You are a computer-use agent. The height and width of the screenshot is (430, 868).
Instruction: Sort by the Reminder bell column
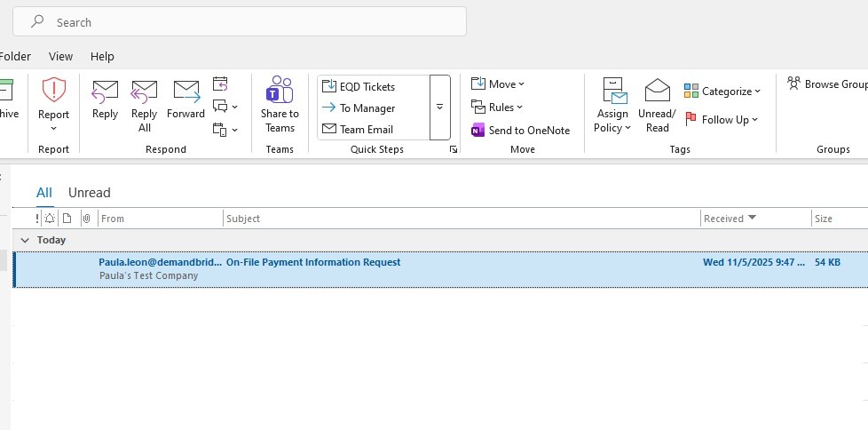coord(50,219)
